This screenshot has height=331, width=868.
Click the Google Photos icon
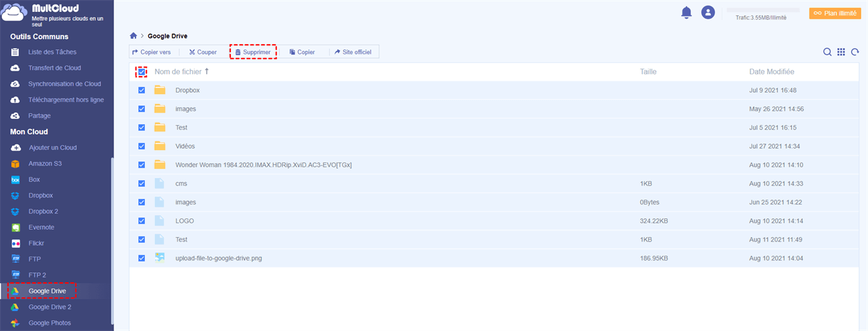pos(15,323)
